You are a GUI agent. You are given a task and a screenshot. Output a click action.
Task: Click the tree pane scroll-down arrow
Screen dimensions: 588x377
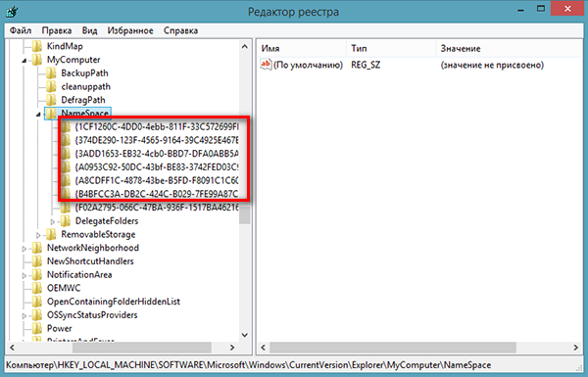[244, 335]
